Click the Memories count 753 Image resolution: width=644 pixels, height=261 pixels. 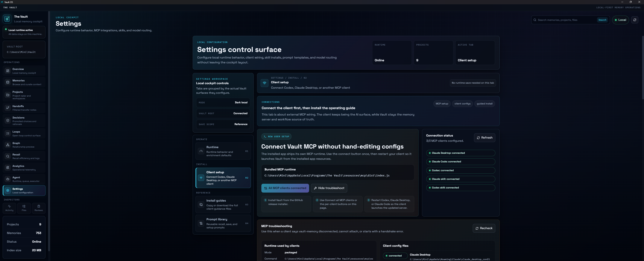(39, 233)
